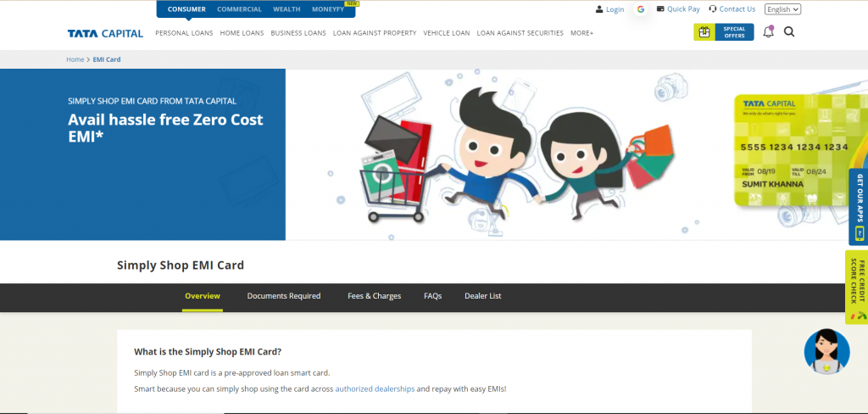868x414 pixels.
Task: Click the Login link
Action: tap(615, 9)
